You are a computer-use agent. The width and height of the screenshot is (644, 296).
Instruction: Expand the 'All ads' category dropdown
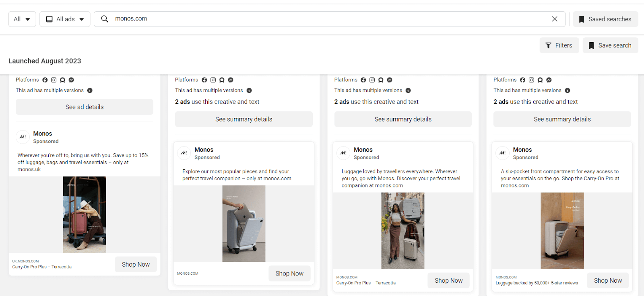click(x=65, y=19)
